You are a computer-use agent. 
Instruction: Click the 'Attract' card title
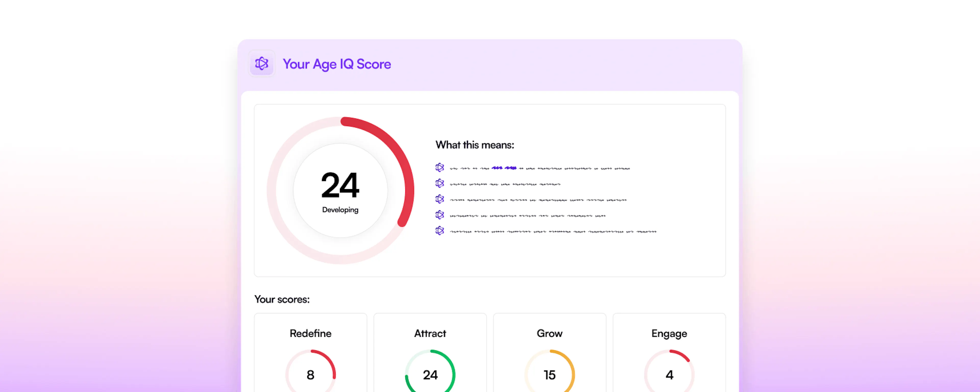coord(430,333)
